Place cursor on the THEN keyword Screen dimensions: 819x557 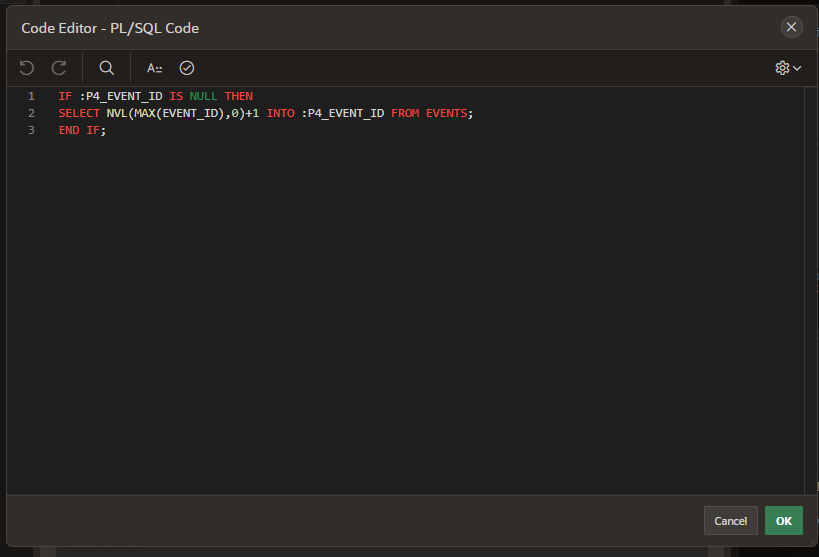[x=239, y=96]
